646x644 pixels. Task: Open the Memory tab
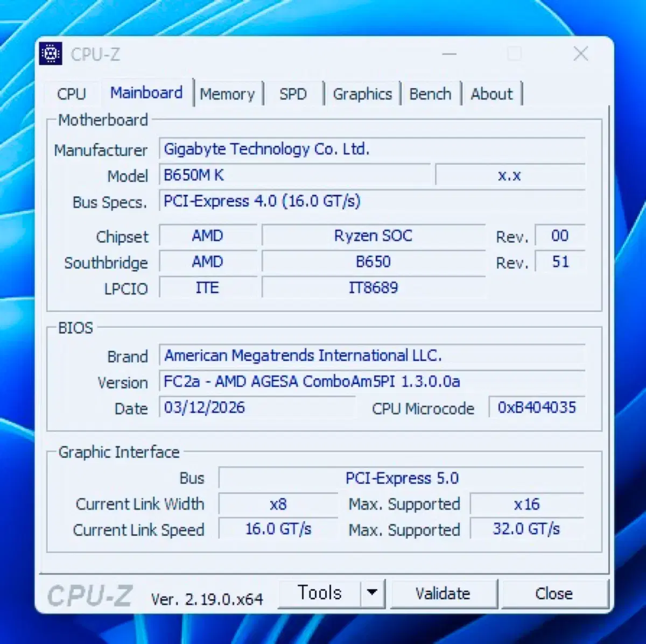pyautogui.click(x=227, y=94)
